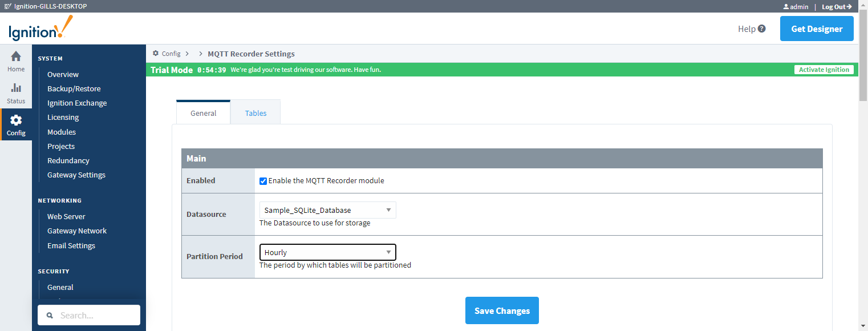
Task: Open Overview in the System menu
Action: pyautogui.click(x=63, y=74)
